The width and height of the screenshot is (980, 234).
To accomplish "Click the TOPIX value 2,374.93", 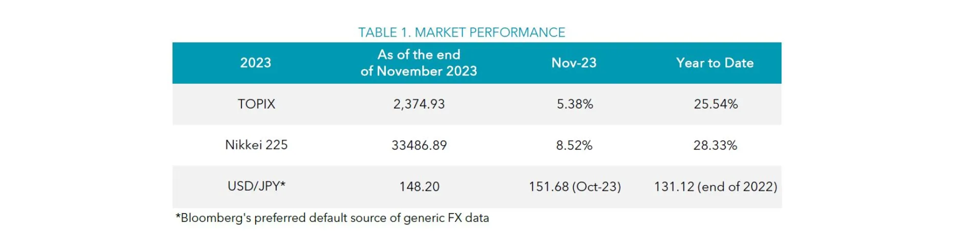I will coord(419,104).
